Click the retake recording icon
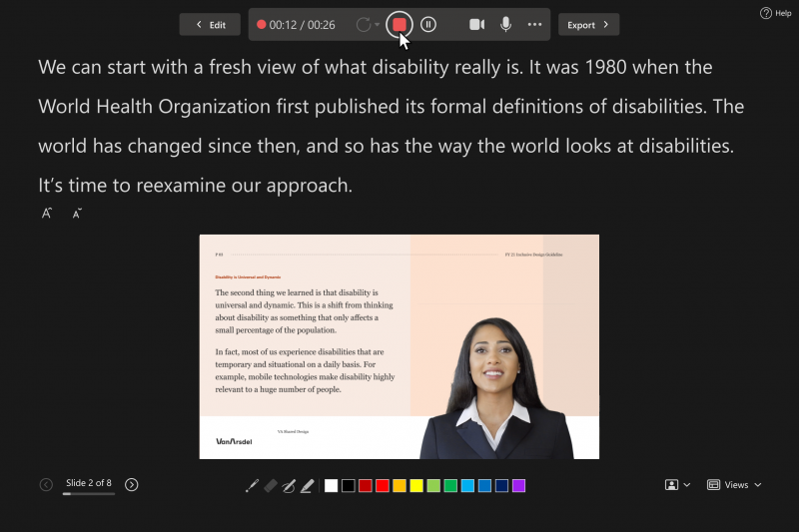799x532 pixels. [364, 25]
